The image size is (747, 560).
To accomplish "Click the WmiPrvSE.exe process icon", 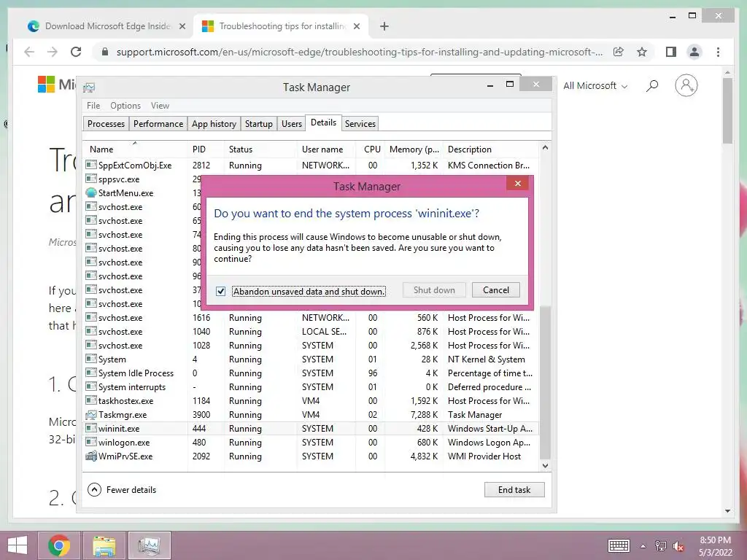I will (91, 456).
